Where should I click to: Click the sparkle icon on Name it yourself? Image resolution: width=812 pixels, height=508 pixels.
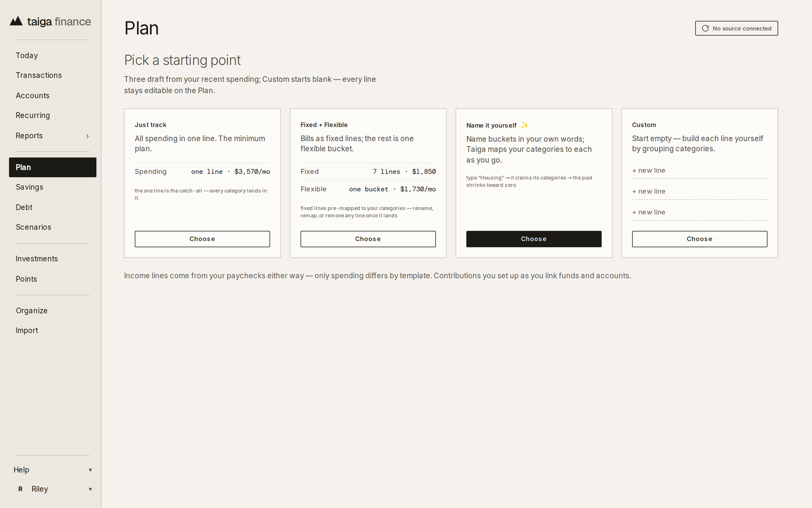pyautogui.click(x=524, y=125)
